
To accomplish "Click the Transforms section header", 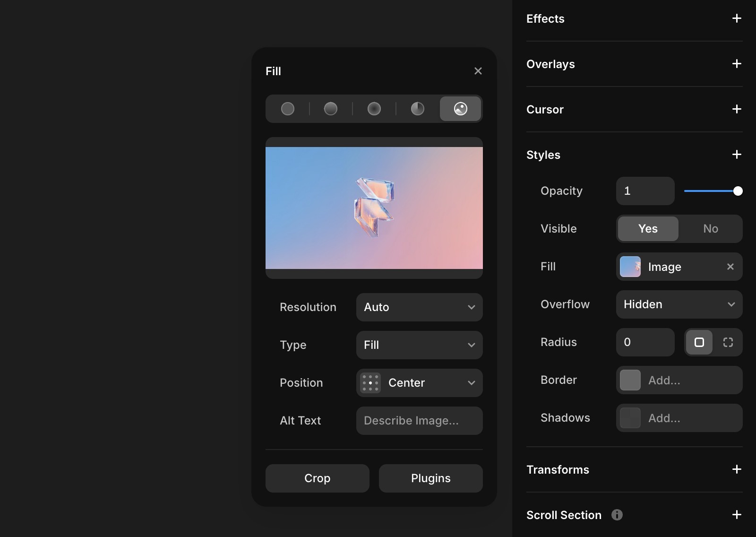I will (x=558, y=469).
